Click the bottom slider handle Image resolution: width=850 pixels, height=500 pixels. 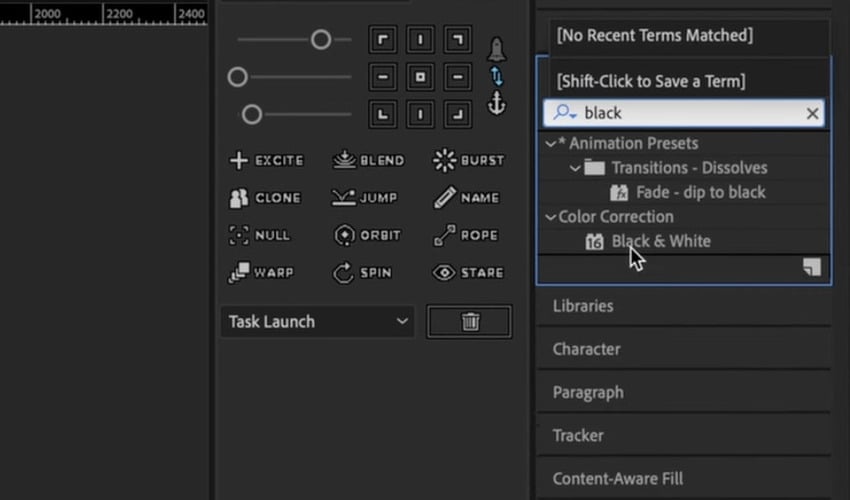pyautogui.click(x=252, y=114)
